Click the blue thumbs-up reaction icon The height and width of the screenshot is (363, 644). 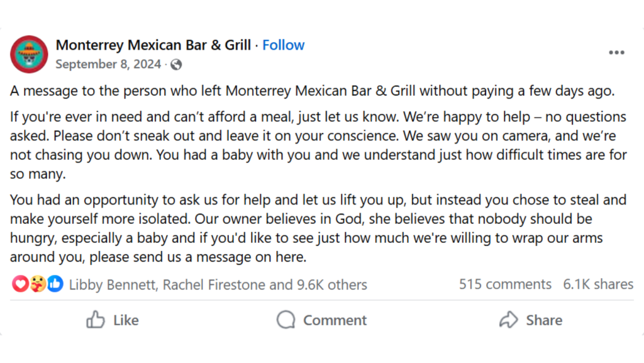click(55, 284)
